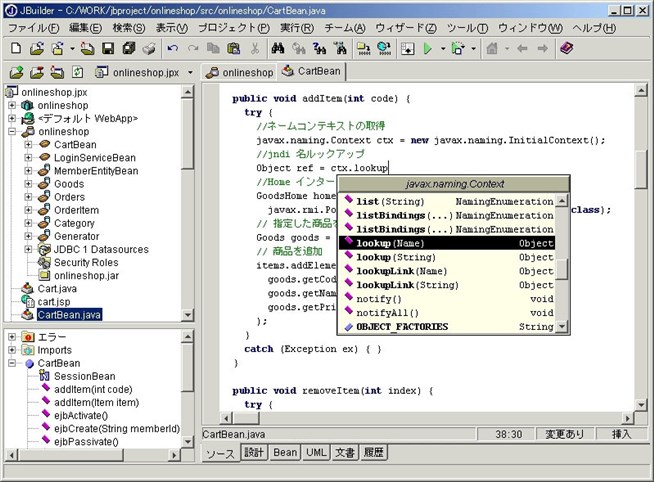This screenshot has height=482, width=654.
Task: Select cart.jsp in the project tree
Action: pyautogui.click(x=56, y=301)
